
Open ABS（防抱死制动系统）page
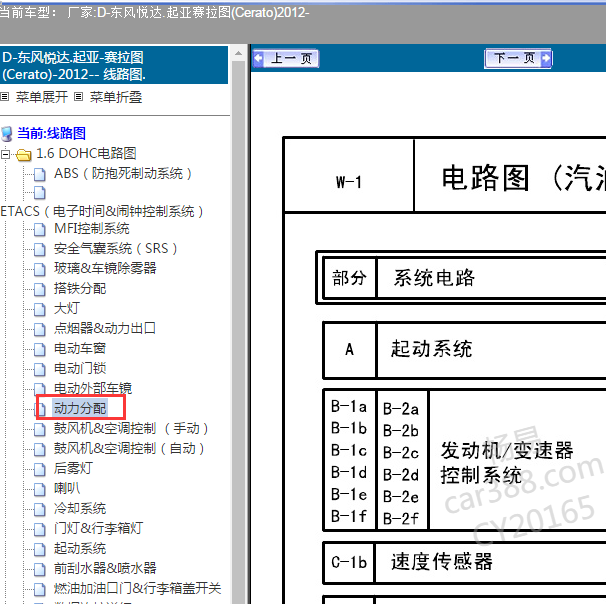pyautogui.click(x=123, y=174)
